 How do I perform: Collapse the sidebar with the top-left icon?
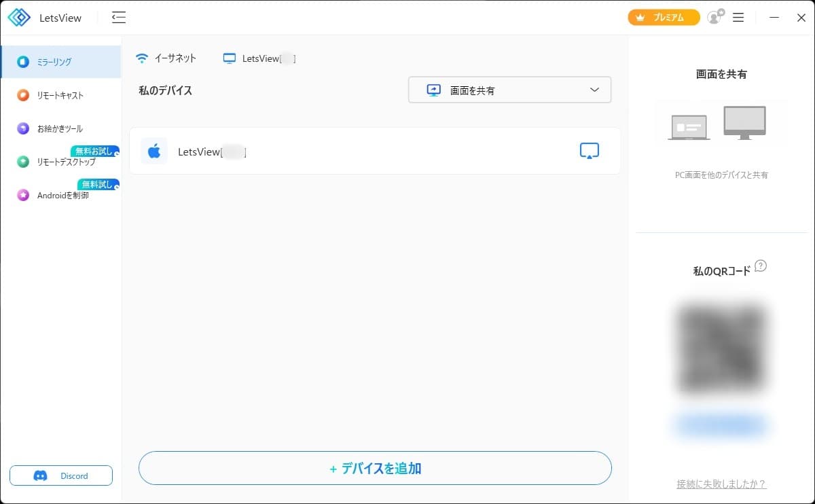pos(118,18)
